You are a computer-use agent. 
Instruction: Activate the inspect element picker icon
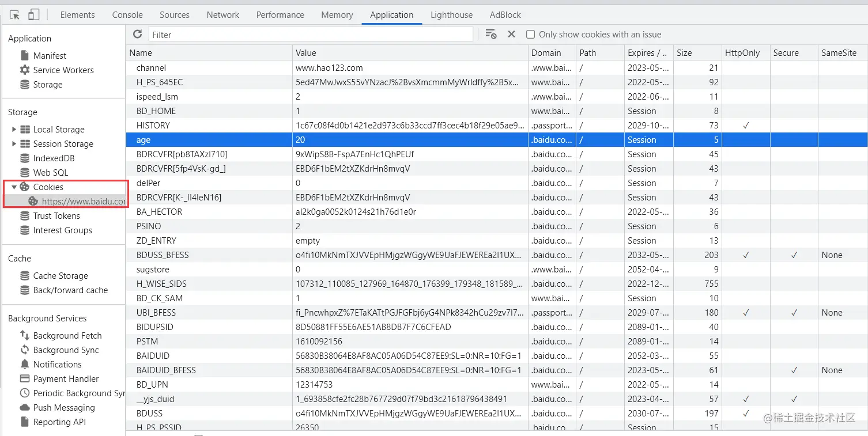15,15
